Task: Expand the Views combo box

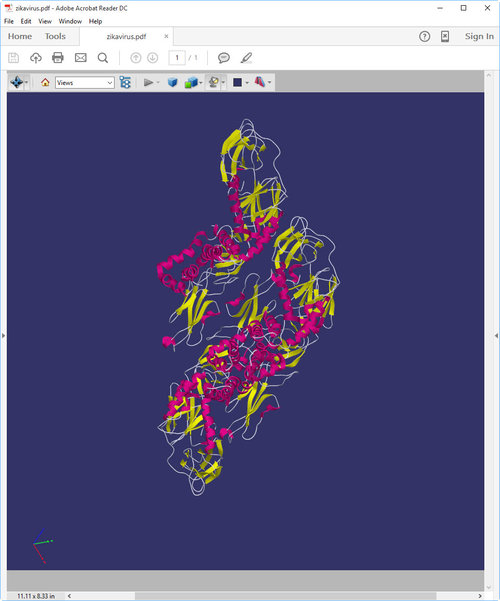Action: (85, 83)
